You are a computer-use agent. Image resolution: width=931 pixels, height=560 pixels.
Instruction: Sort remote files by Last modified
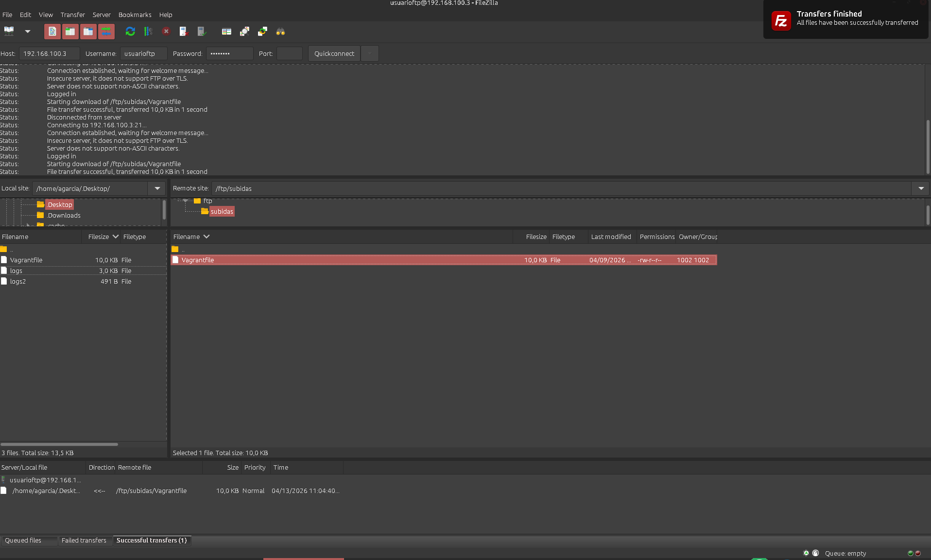611,237
